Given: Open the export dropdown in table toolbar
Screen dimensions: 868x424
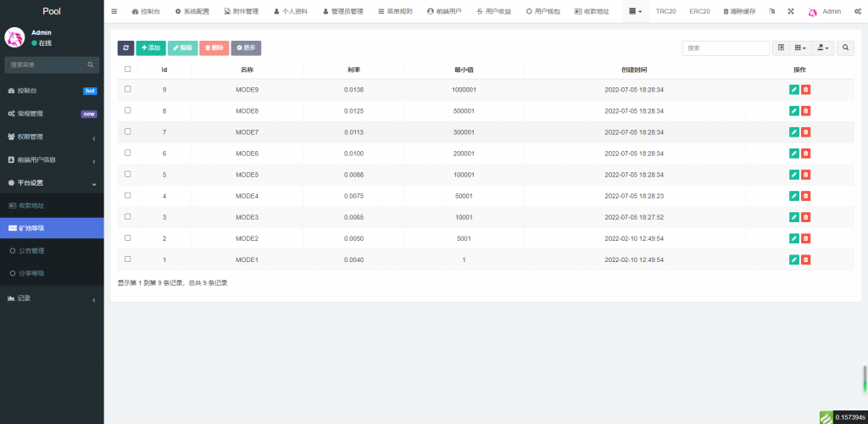Looking at the screenshot, I should (822, 48).
